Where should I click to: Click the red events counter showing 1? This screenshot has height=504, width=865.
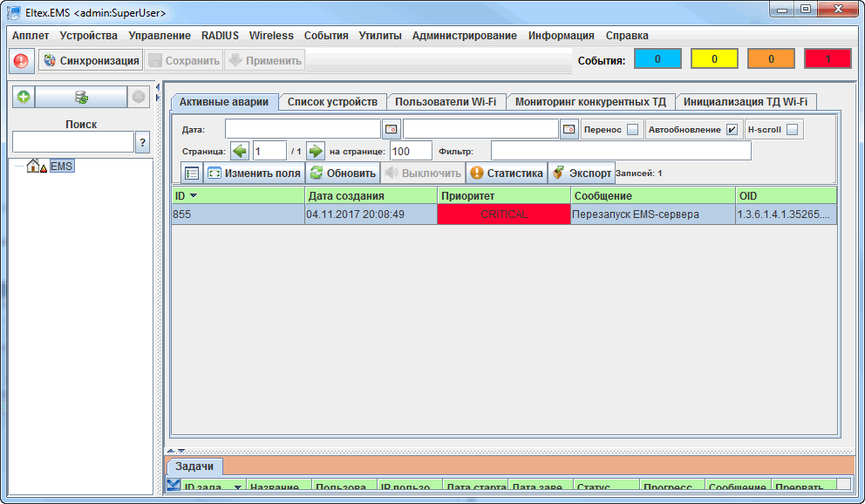(828, 59)
